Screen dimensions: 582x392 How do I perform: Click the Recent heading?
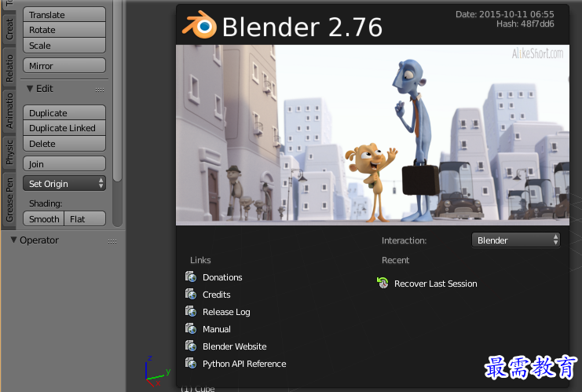coord(395,260)
